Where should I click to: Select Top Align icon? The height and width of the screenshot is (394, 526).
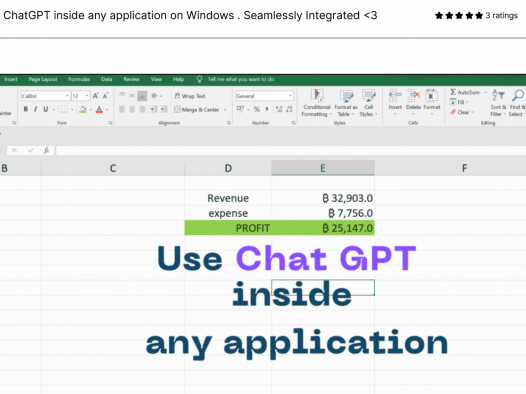122,96
